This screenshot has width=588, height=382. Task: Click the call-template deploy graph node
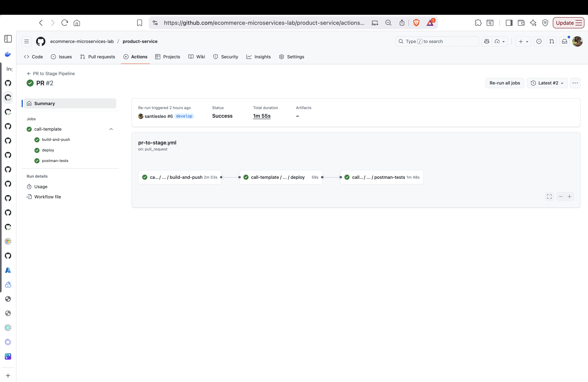pos(281,177)
